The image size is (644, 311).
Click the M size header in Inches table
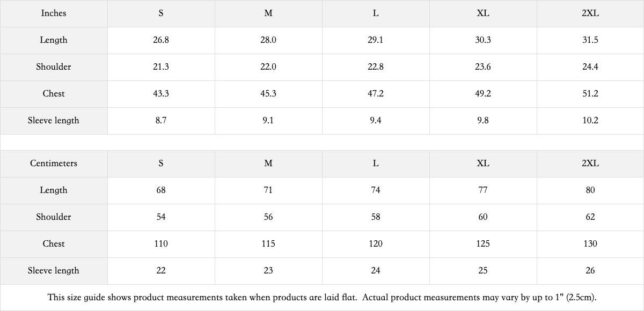(268, 13)
